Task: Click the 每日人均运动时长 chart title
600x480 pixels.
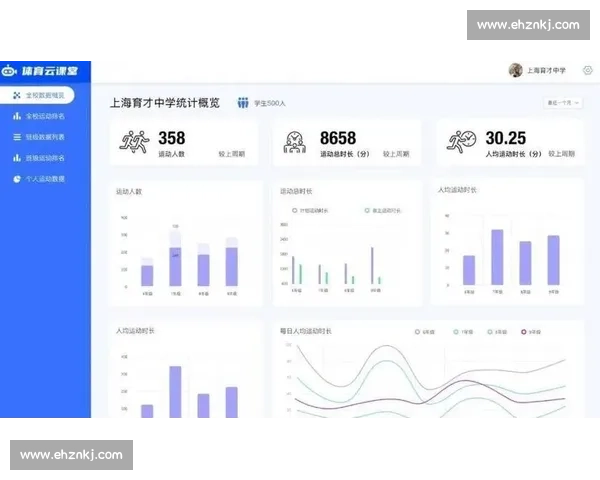Action: pyautogui.click(x=306, y=331)
